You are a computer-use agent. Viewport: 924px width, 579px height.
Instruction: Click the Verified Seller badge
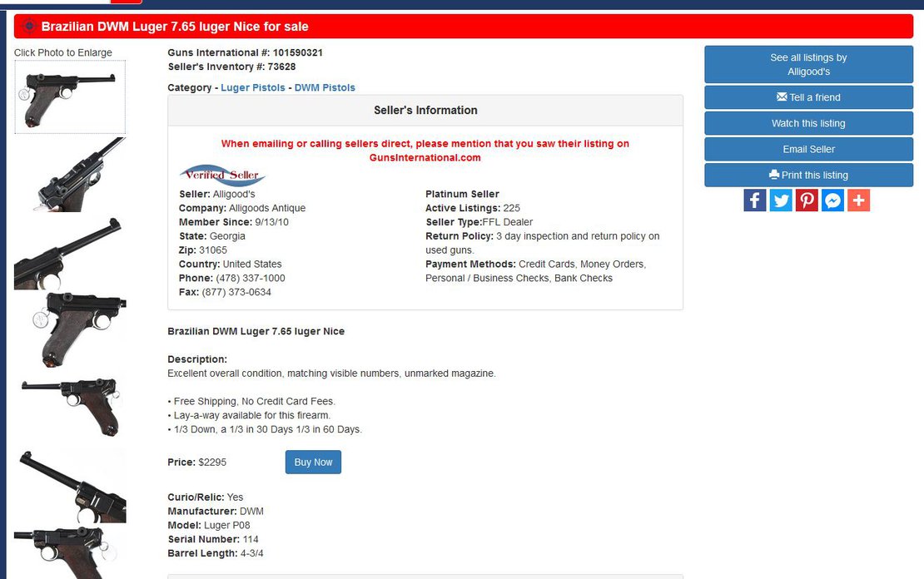(x=223, y=175)
